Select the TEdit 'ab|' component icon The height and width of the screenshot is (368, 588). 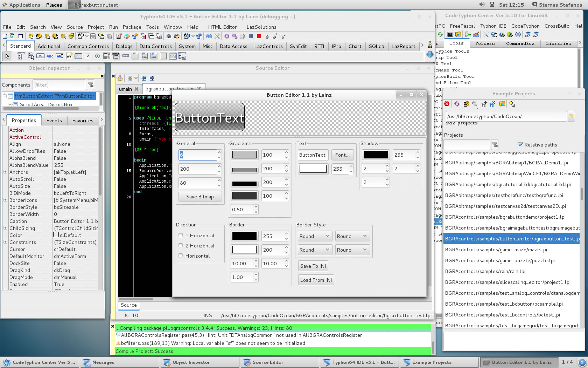tap(59, 56)
